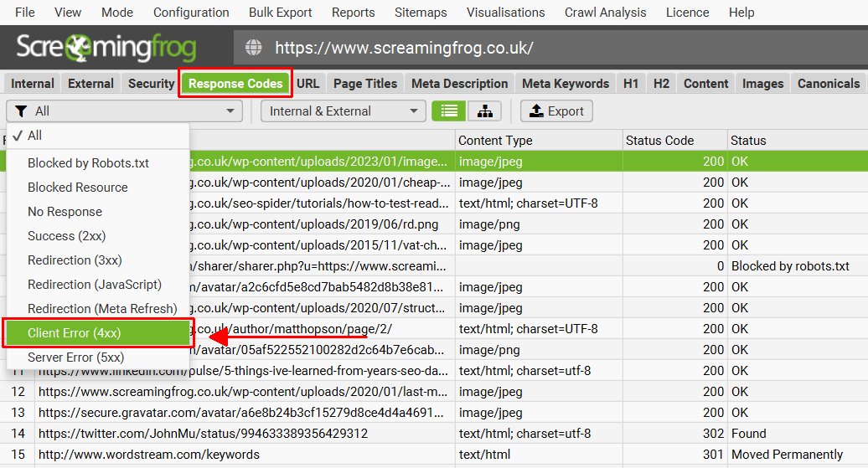Select the wordstream.com/keywords row

434,455
